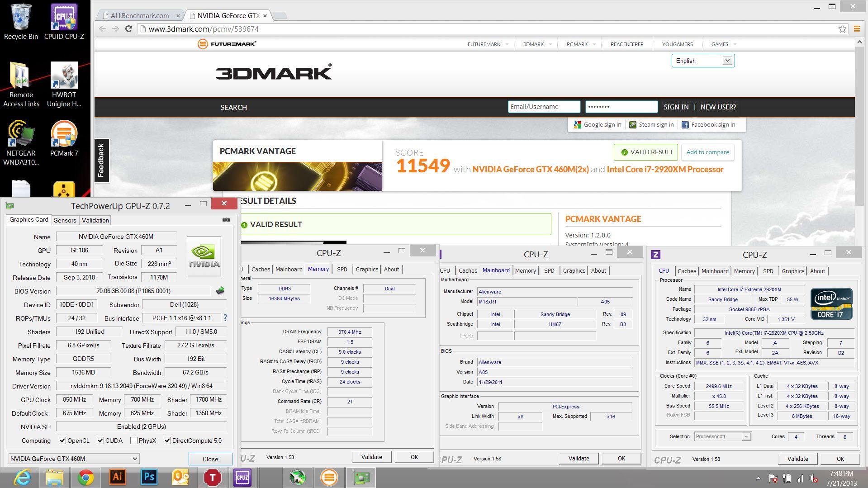Viewport: 868px width, 488px height.
Task: Expand the 3DMARK nav menu
Action: 537,44
